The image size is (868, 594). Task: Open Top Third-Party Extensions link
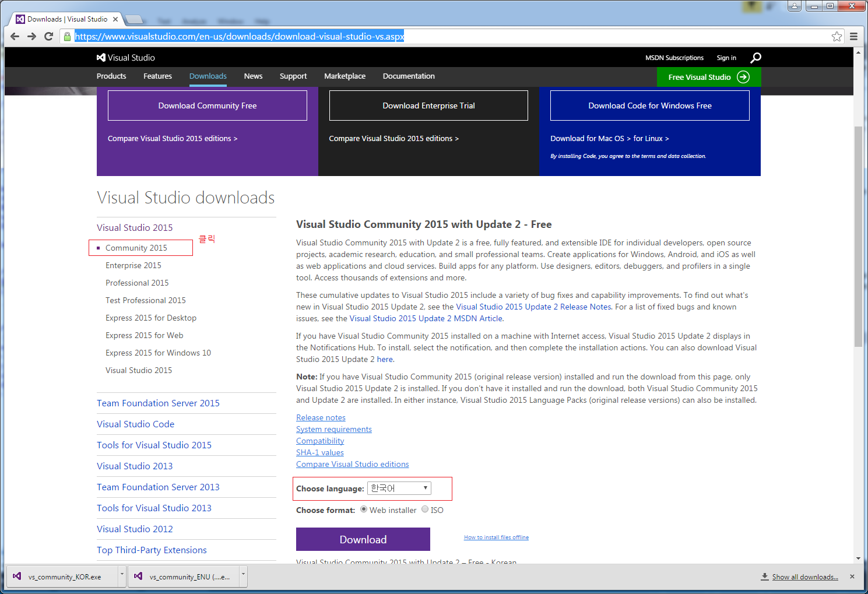tap(152, 550)
